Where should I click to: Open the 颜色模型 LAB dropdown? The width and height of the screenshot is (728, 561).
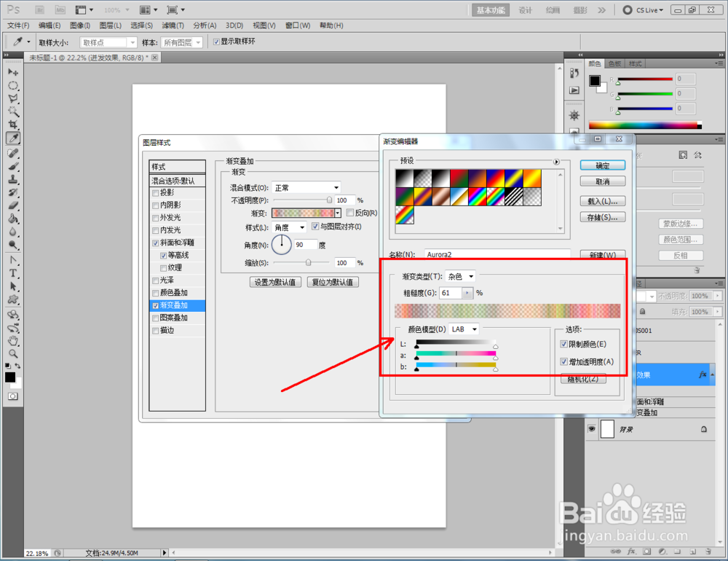(464, 329)
